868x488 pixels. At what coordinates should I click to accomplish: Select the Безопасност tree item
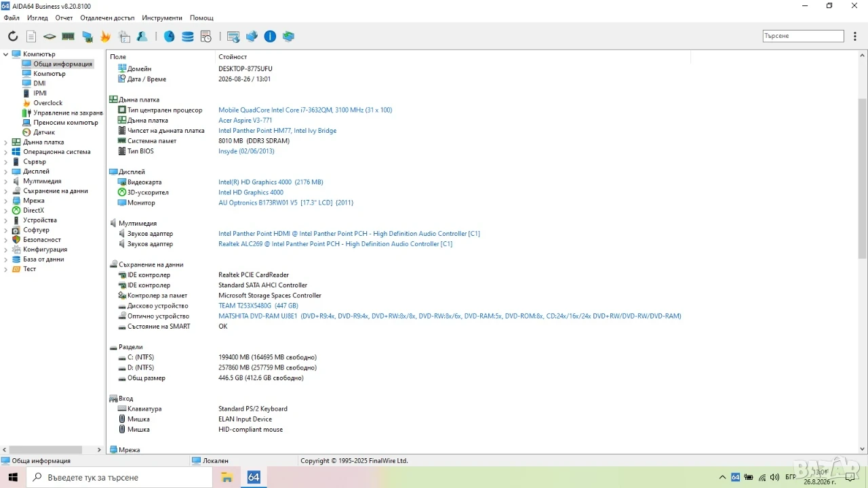point(42,240)
